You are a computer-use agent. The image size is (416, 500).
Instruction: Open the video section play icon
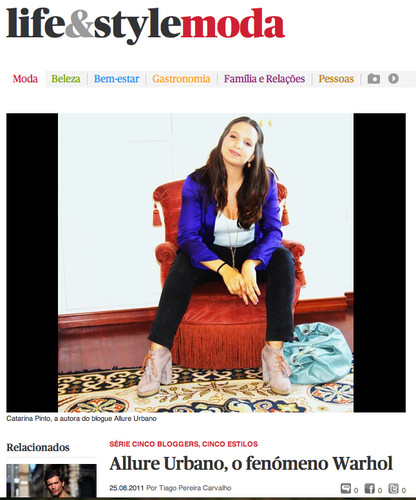[x=393, y=79]
